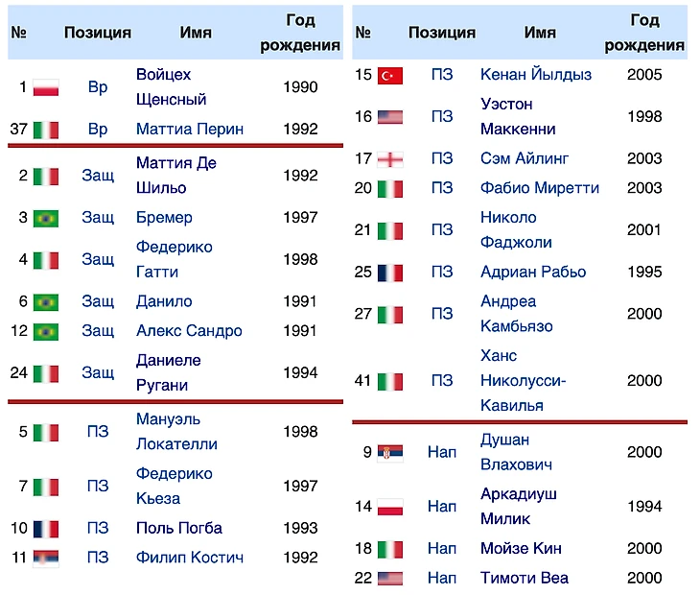Click the French flag next to Адриан Рабьо
Screen dimensions: 700x595
point(390,273)
